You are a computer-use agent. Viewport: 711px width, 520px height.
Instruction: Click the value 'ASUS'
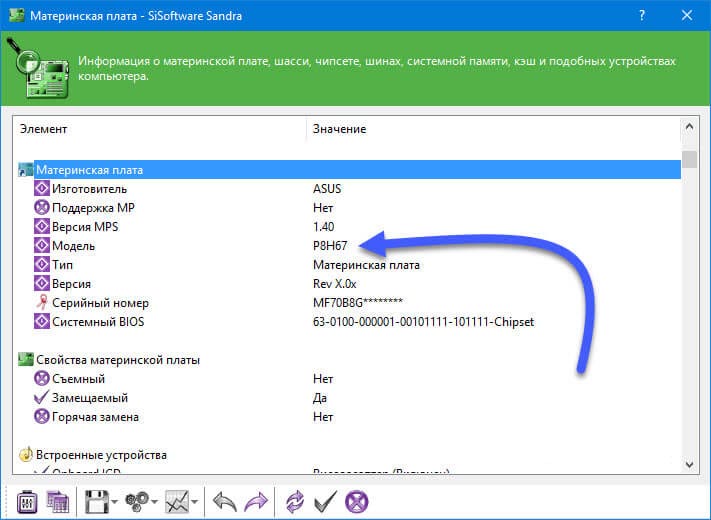[x=327, y=189]
